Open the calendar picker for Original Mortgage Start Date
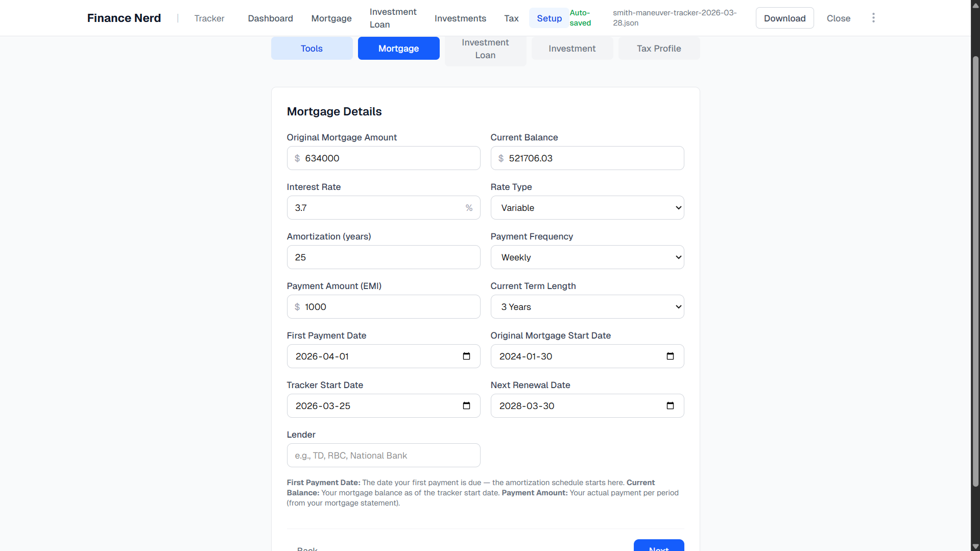The height and width of the screenshot is (551, 980). click(670, 356)
